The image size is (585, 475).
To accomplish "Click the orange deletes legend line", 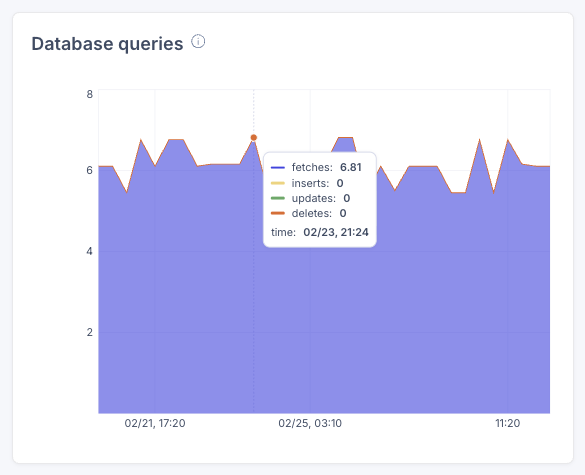I will point(278,213).
